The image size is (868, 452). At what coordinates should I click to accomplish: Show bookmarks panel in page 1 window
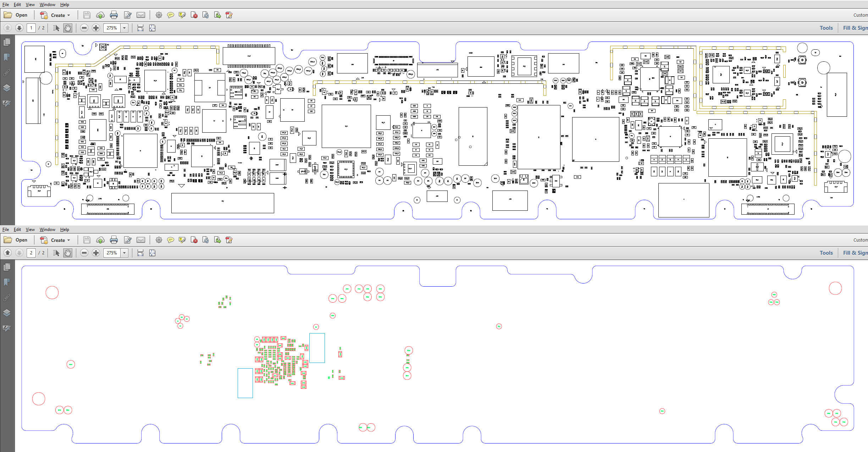(7, 57)
